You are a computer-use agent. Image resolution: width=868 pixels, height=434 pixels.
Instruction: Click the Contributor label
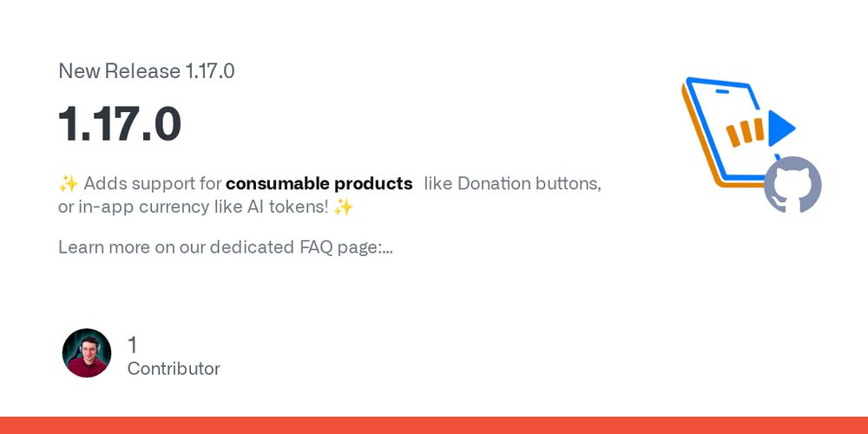[174, 369]
